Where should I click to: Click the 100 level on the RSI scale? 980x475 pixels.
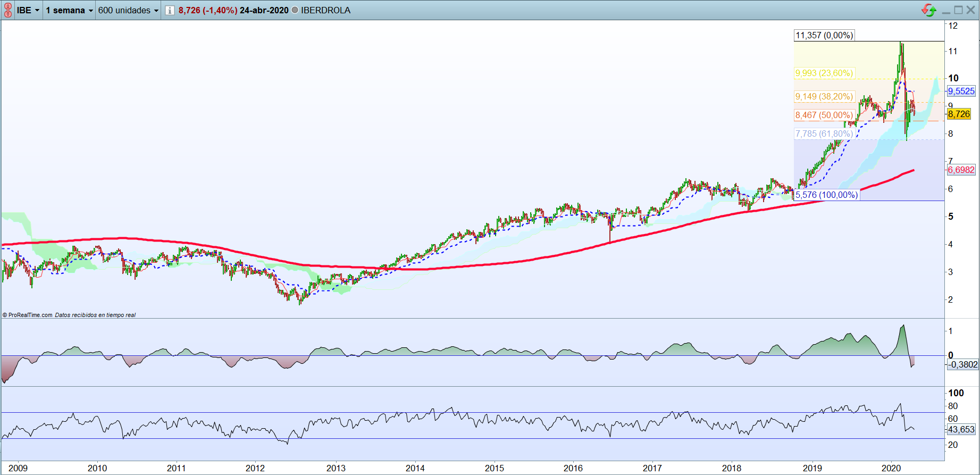956,393
